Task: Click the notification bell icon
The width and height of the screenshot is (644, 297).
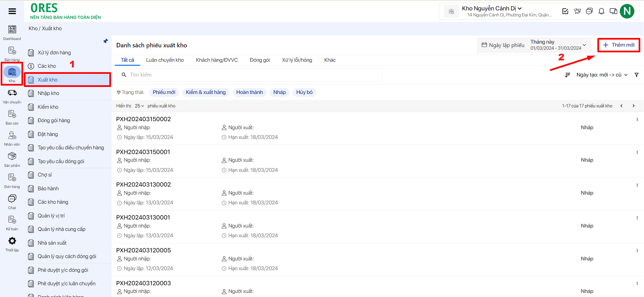Action: 601,11
